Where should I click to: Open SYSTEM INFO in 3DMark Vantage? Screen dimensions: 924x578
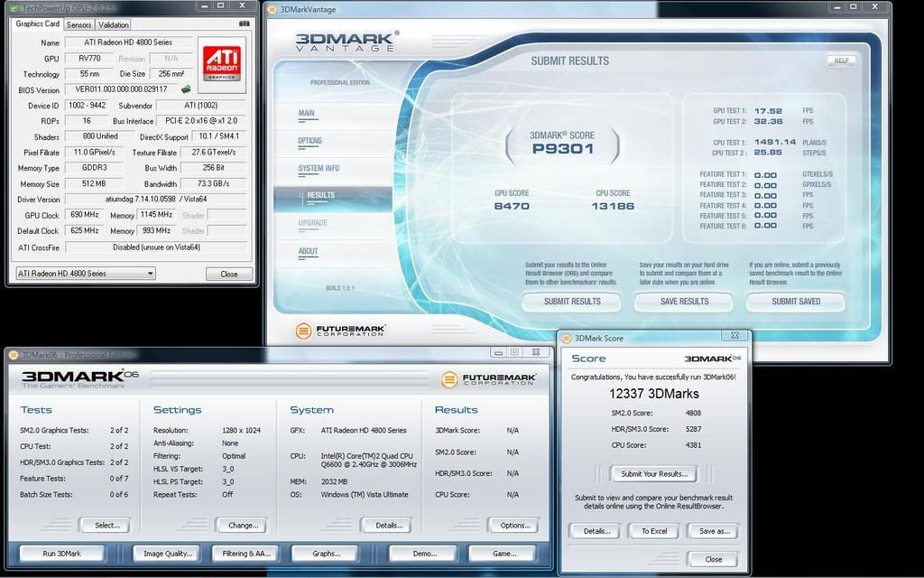pos(319,169)
